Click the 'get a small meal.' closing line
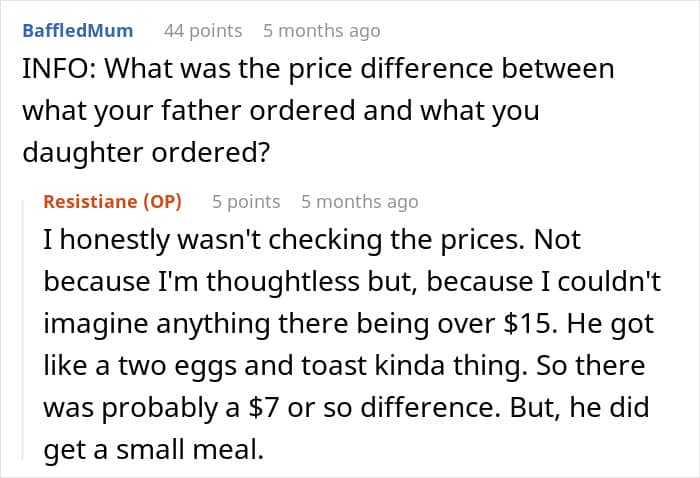 (154, 450)
